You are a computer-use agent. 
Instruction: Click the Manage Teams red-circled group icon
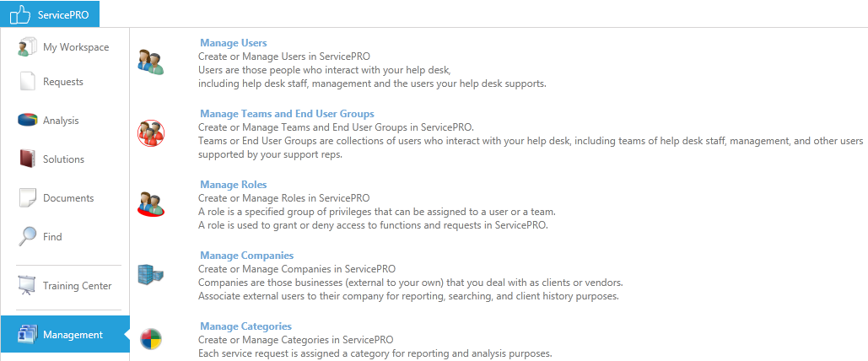point(150,133)
